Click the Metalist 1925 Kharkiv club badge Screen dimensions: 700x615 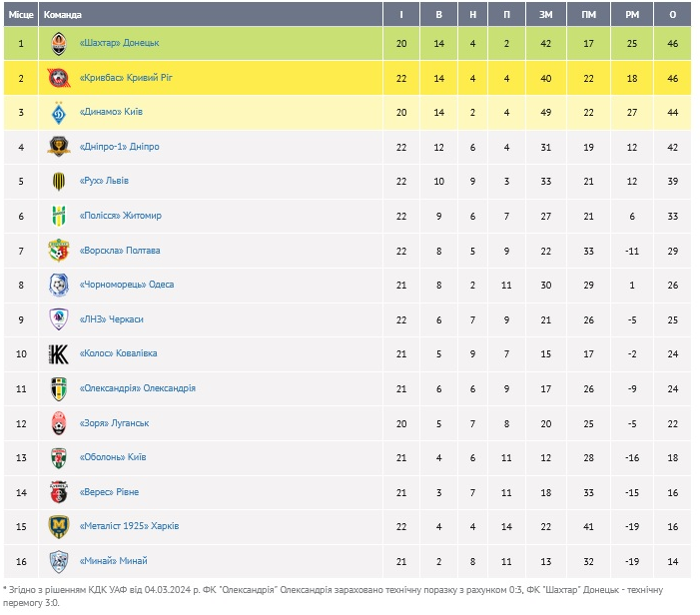click(x=59, y=526)
